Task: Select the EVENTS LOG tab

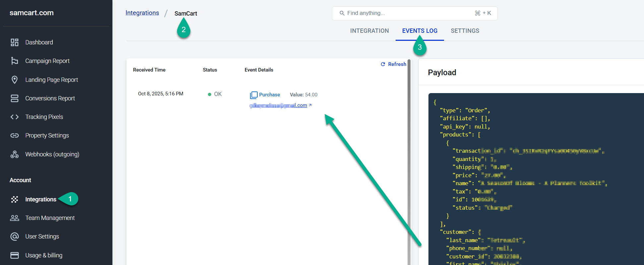Action: click(420, 31)
